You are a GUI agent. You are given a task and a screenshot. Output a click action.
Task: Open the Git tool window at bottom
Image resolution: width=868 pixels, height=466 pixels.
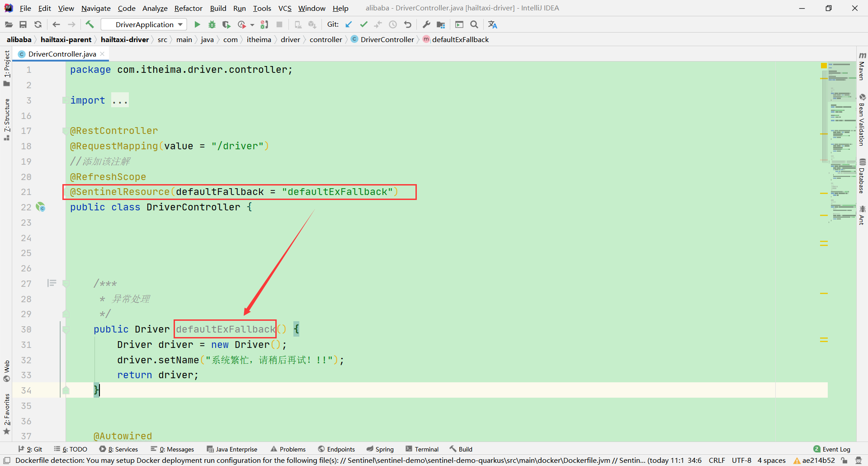[x=30, y=449]
